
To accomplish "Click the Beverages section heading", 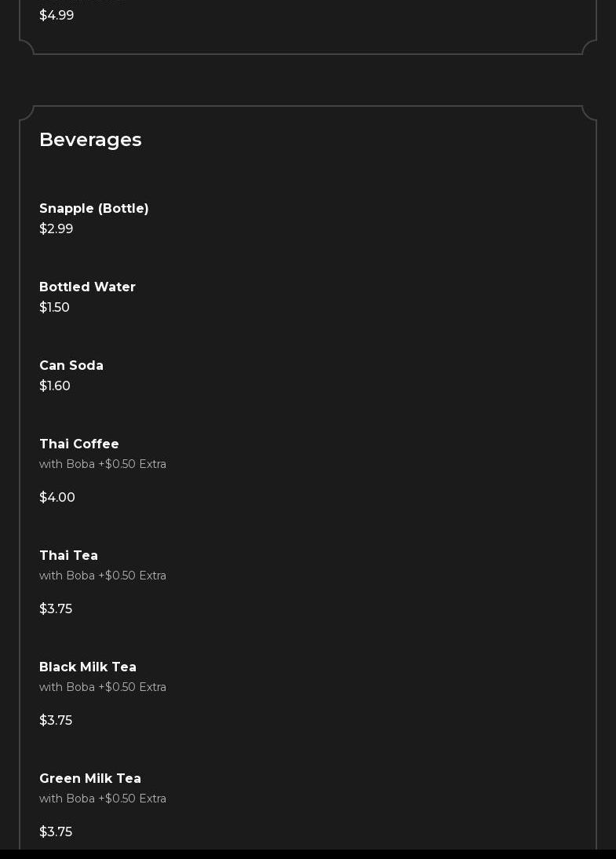I will [90, 140].
